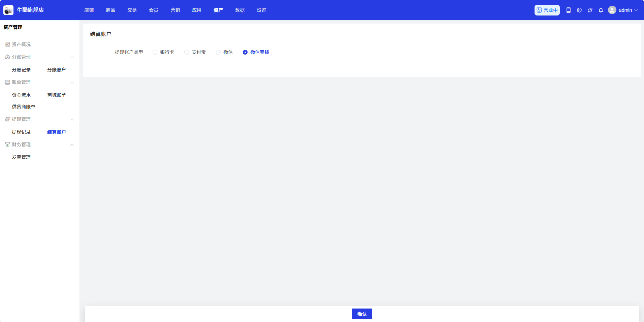The image size is (644, 322).
Task: Open the admin dropdown arrow
Action: click(636, 10)
